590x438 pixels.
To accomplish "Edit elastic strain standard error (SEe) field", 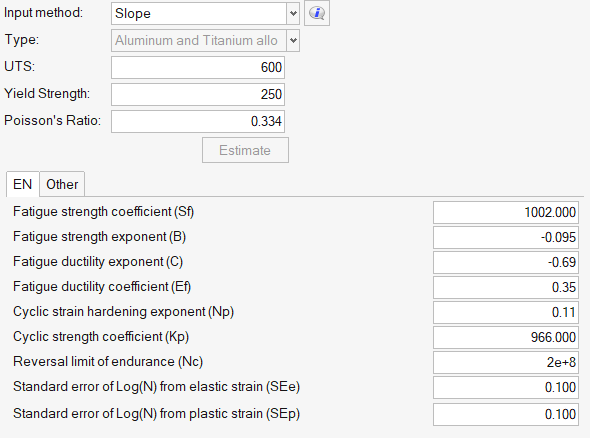I will pyautogui.click(x=506, y=387).
